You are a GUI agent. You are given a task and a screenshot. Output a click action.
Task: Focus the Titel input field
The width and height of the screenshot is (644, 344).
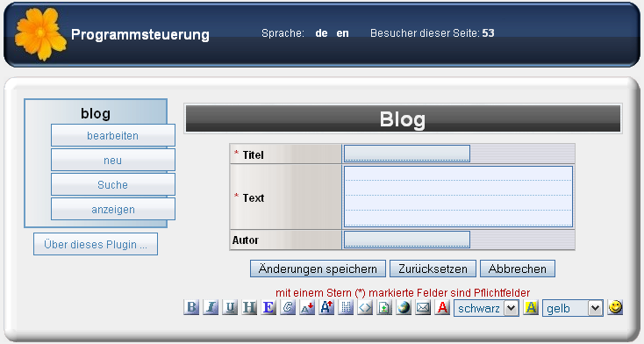407,154
